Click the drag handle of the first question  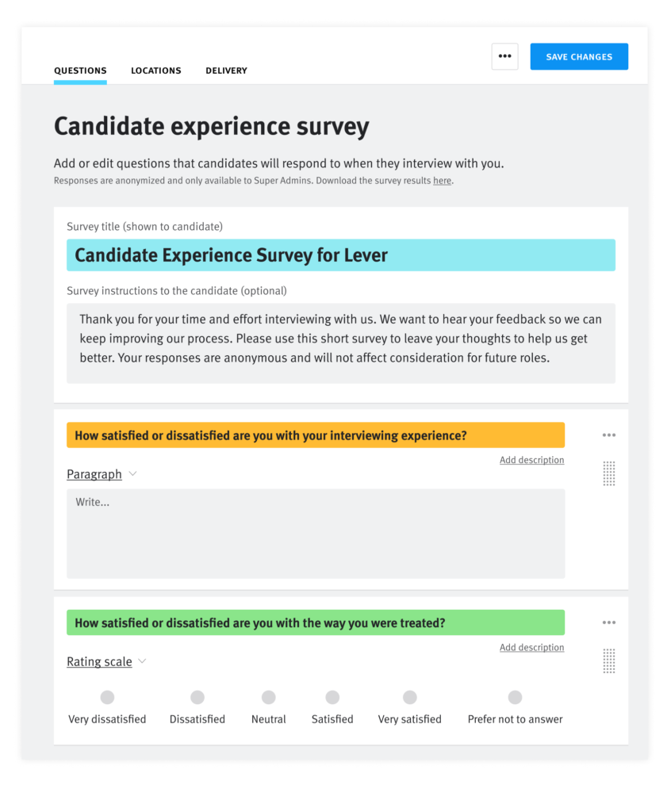point(608,473)
